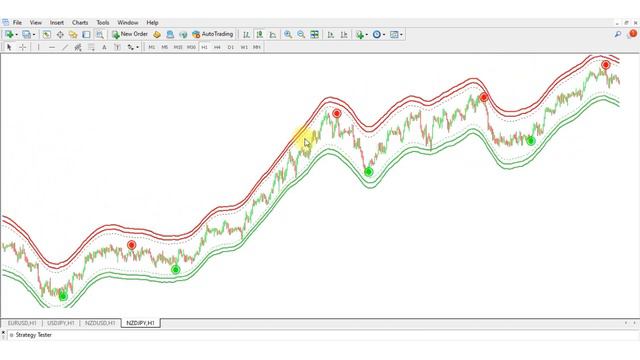Open the Tools menu
Viewport: 640px width, 360px height.
[x=102, y=22]
